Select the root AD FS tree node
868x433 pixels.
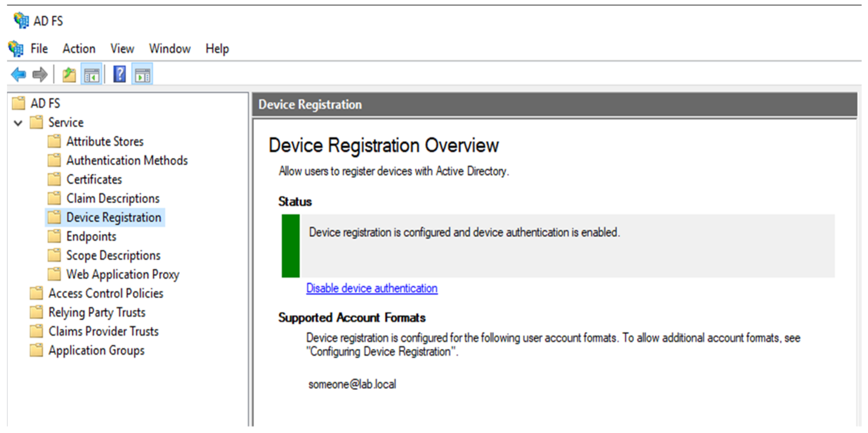tap(45, 103)
